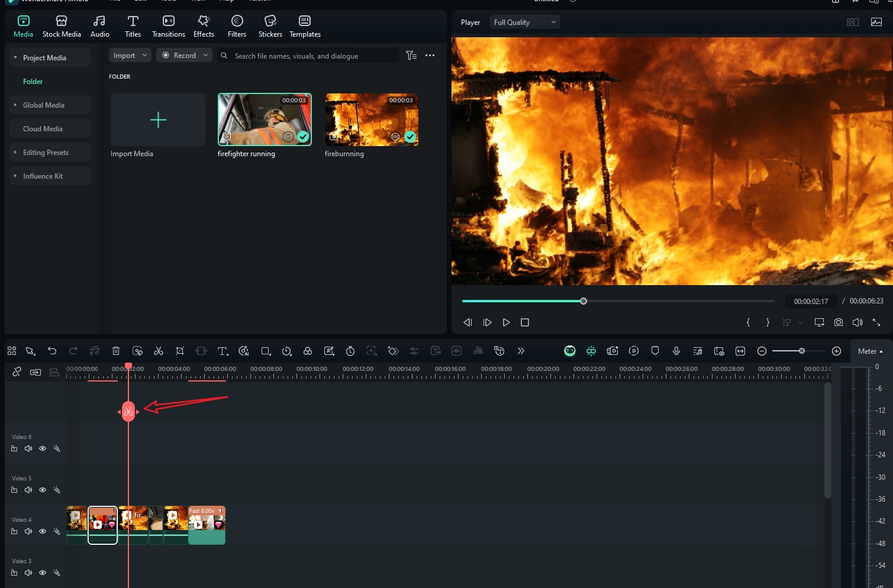Viewport: 893px width, 588px height.
Task: Take a snapshot with the camera icon in Player
Action: (x=839, y=322)
